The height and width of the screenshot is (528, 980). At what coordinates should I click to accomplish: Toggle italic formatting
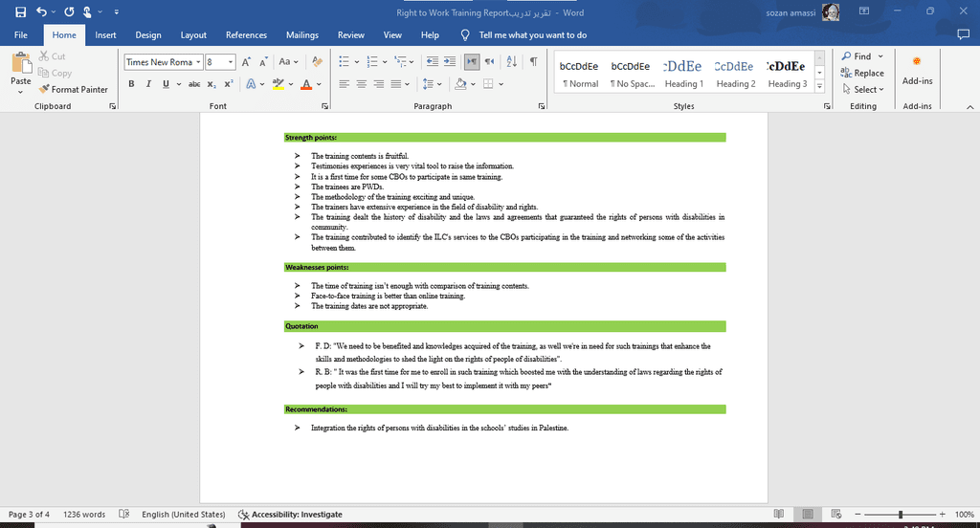click(x=148, y=84)
